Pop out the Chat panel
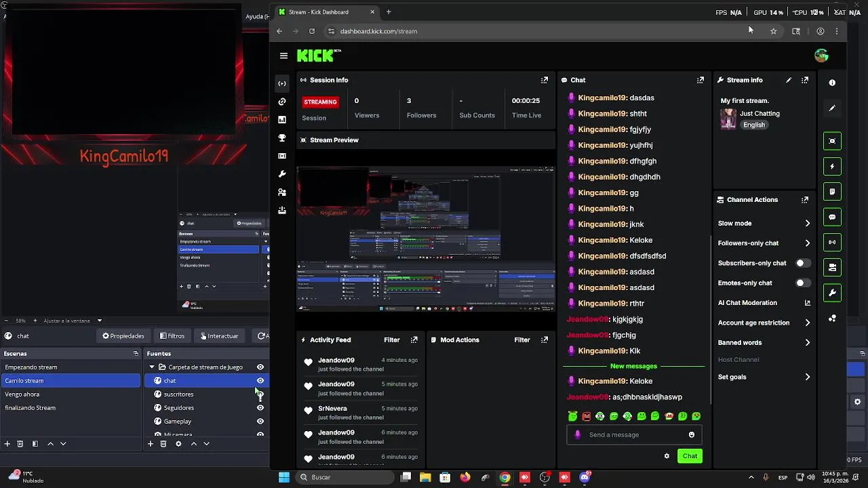Image resolution: width=868 pixels, height=488 pixels. (701, 80)
